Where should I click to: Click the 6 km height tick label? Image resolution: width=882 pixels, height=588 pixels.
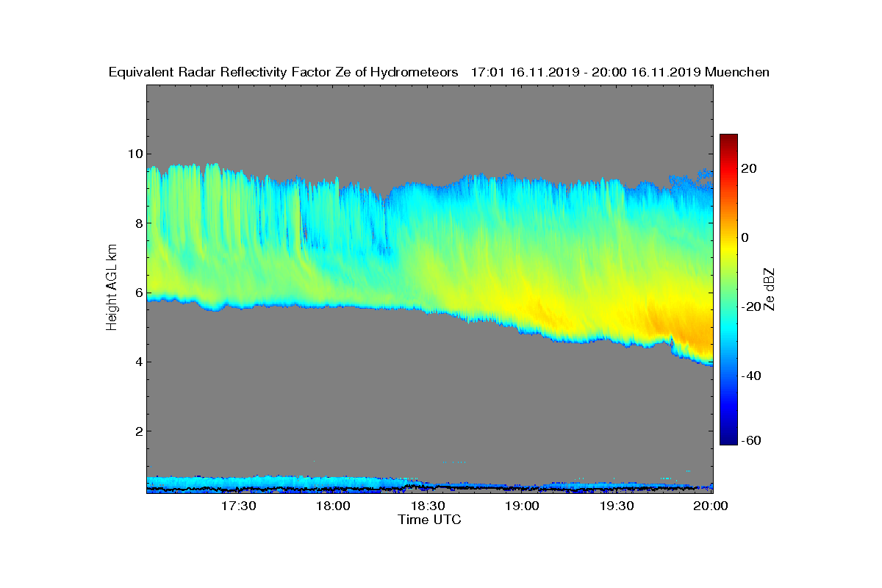[x=138, y=293]
